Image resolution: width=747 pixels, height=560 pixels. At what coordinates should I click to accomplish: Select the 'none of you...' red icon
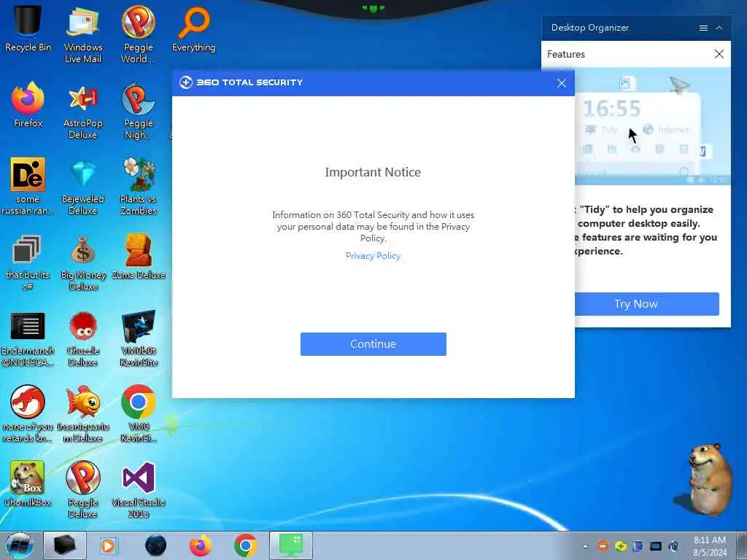[x=28, y=413]
